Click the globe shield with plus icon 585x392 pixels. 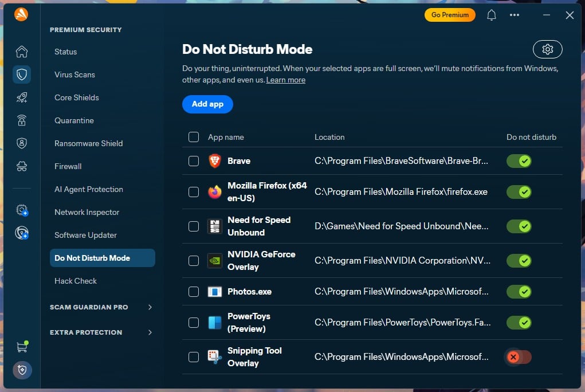point(22,233)
